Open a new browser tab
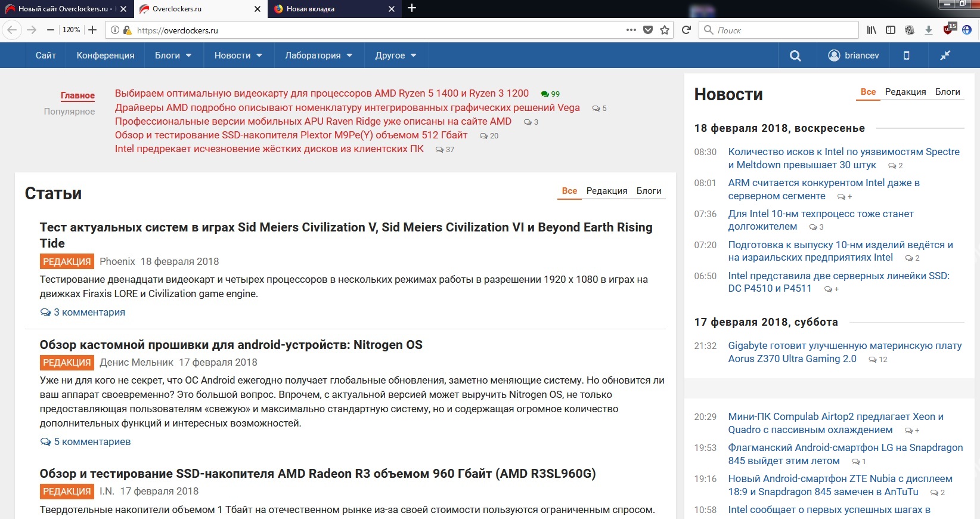The image size is (980, 519). 412,8
